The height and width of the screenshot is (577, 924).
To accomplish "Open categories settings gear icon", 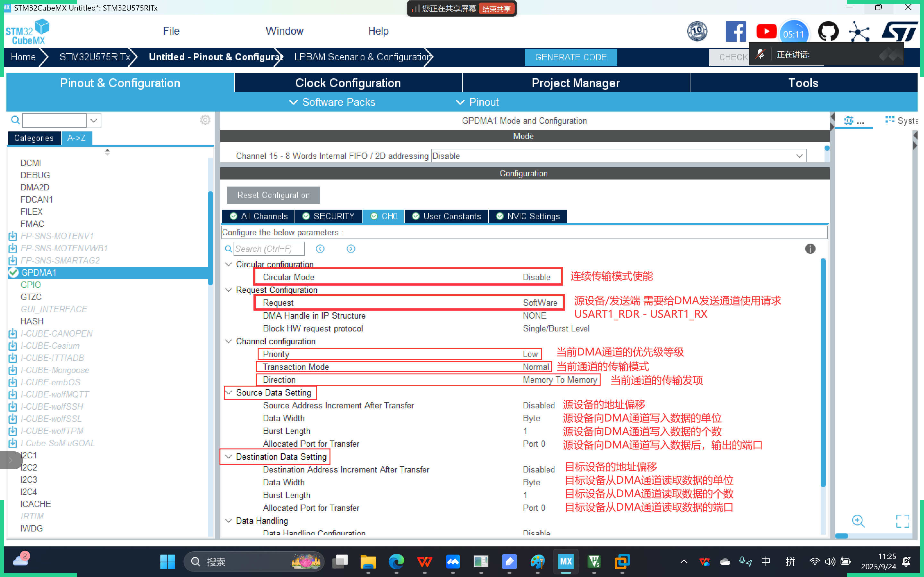I will click(205, 120).
